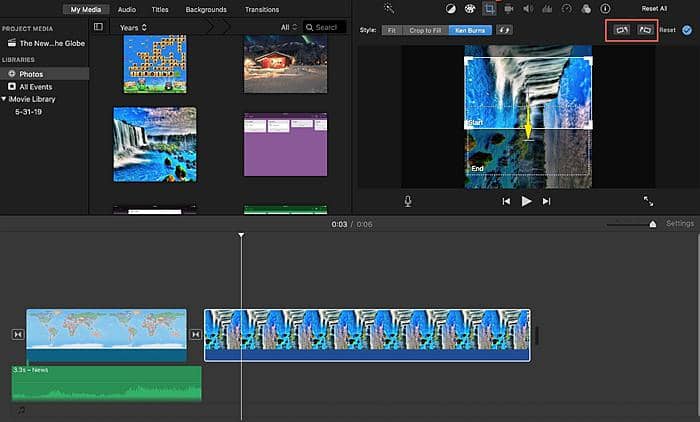
Task: Click the Ken Burns End frame label
Action: pos(477,168)
